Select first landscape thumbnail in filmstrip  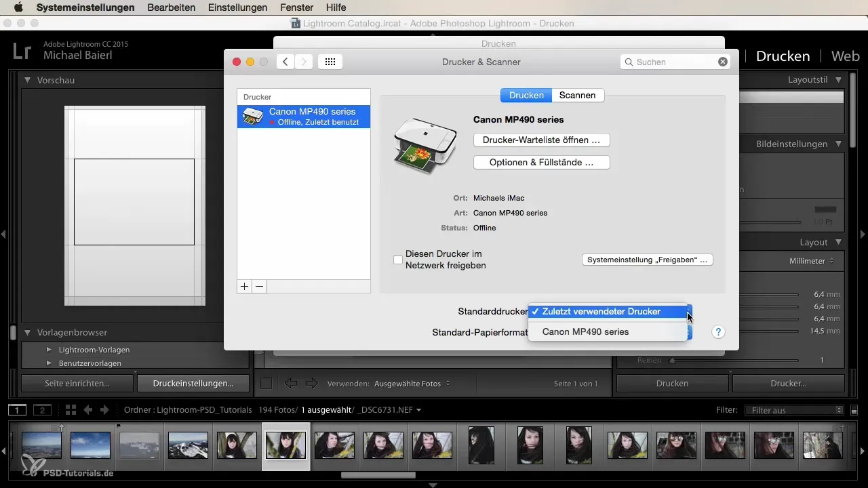41,446
